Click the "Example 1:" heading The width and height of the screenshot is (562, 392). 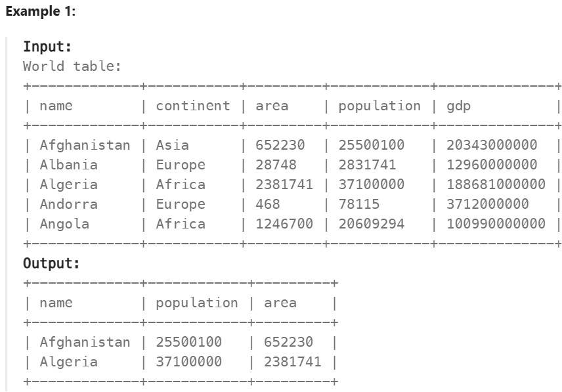click(41, 12)
